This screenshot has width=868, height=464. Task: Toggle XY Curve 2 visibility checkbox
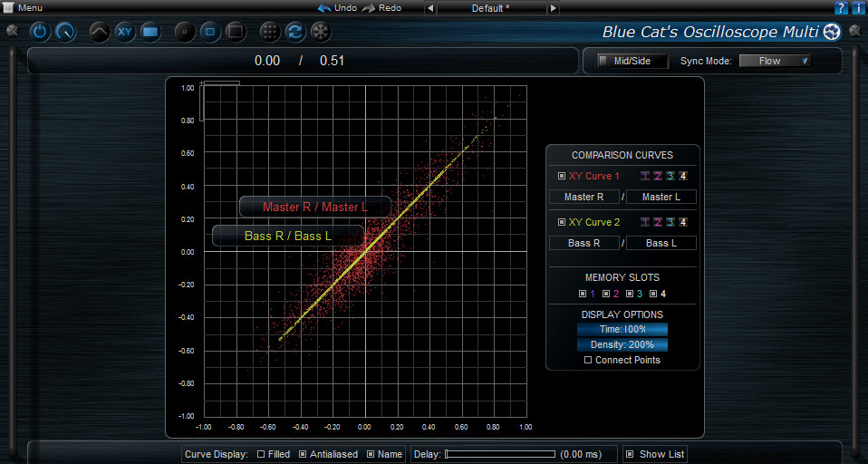(562, 222)
